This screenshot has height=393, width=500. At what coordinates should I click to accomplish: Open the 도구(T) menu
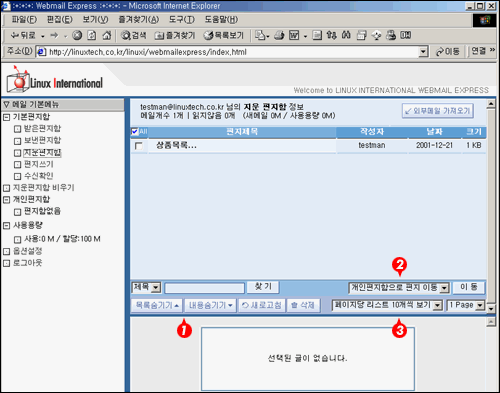(x=182, y=20)
